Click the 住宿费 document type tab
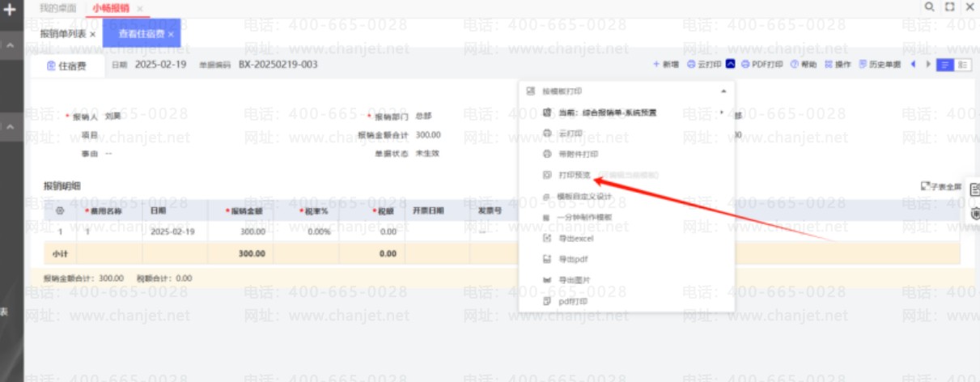The height and width of the screenshot is (382, 980). (66, 65)
